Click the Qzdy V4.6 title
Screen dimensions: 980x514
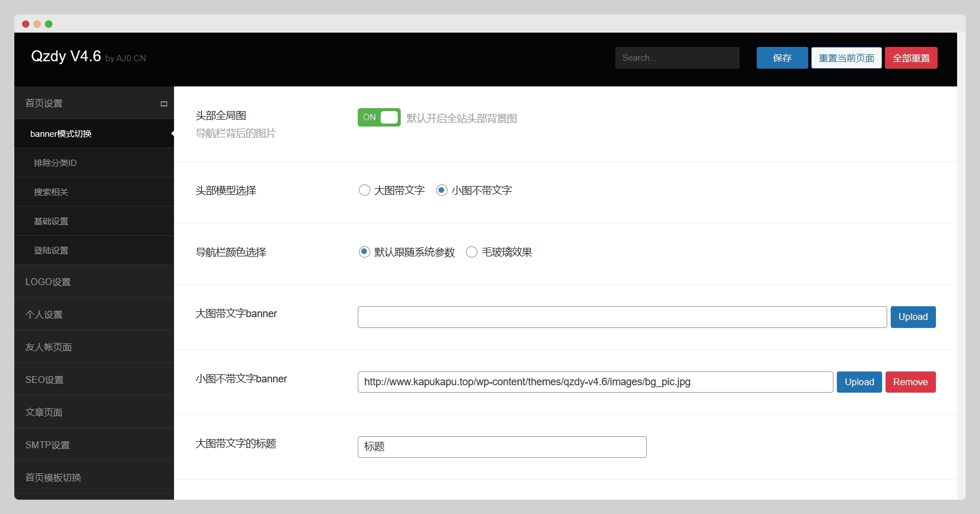coord(66,56)
